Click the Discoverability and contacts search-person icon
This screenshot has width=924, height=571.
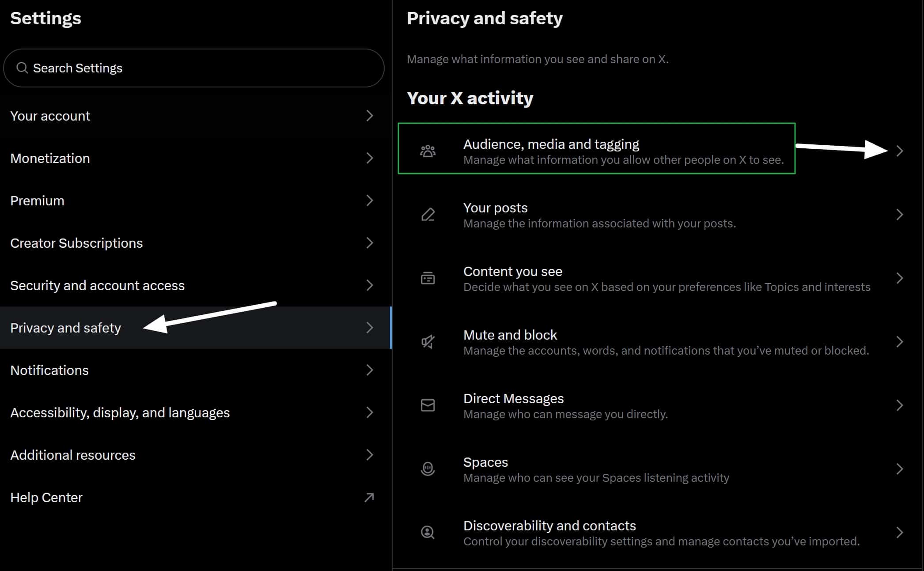pyautogui.click(x=428, y=533)
